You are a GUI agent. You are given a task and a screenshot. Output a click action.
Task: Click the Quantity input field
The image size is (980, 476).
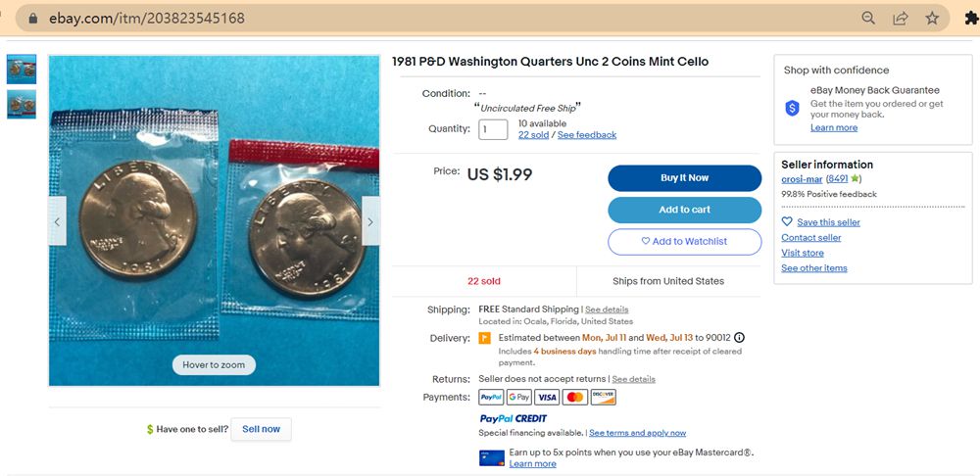point(493,129)
